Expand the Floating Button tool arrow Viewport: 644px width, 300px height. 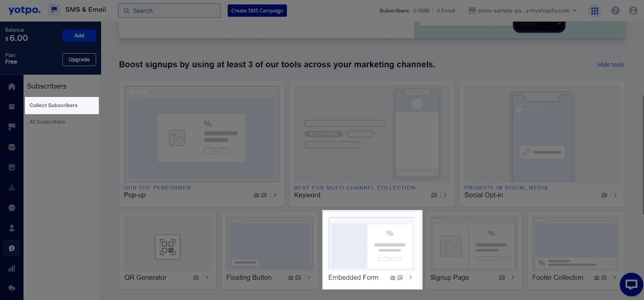pyautogui.click(x=309, y=277)
